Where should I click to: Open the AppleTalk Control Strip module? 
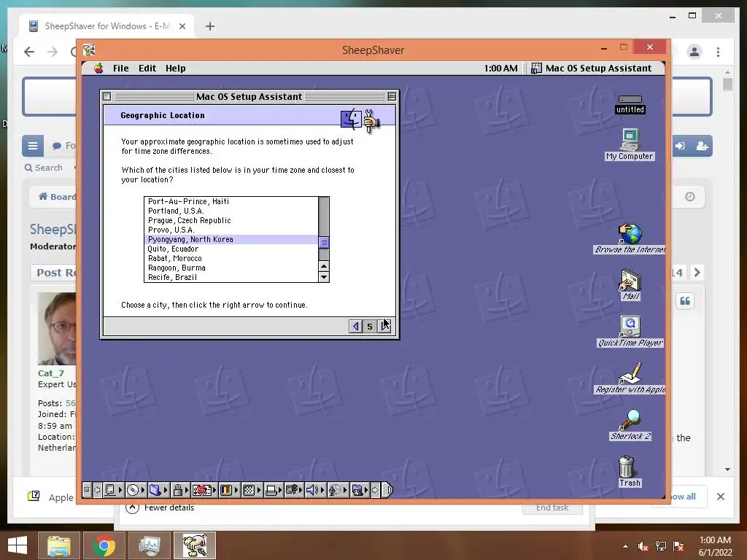coord(113,490)
